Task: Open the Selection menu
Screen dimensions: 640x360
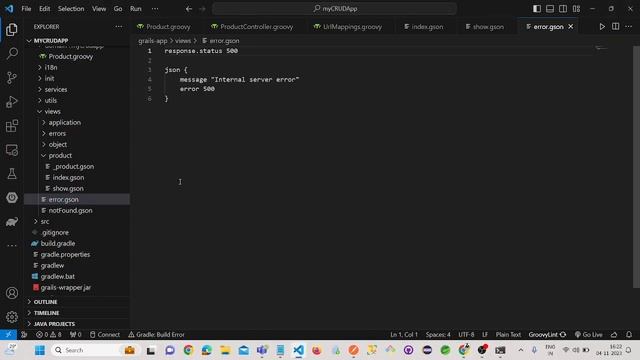Action: click(x=71, y=9)
